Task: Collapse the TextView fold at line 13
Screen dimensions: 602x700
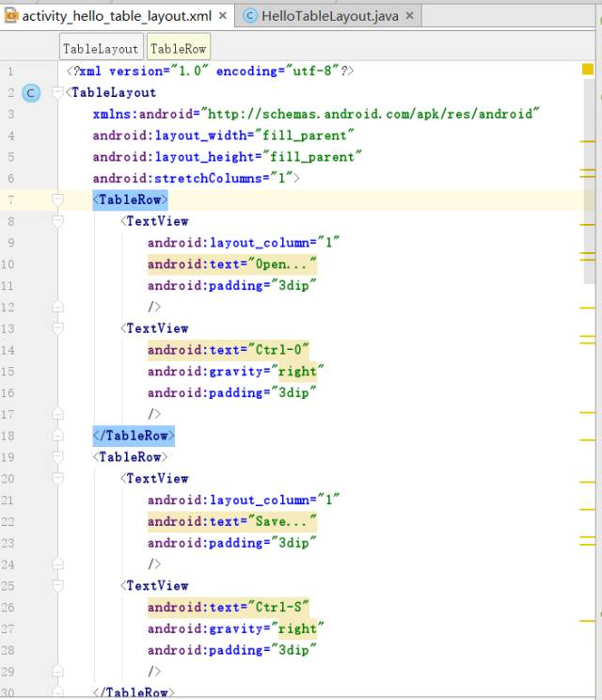Action: tap(57, 328)
